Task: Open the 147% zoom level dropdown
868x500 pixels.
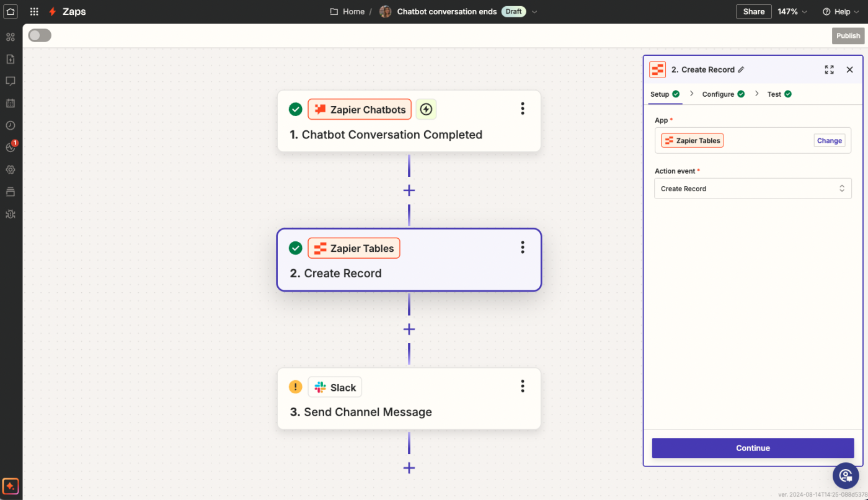Action: (x=793, y=12)
